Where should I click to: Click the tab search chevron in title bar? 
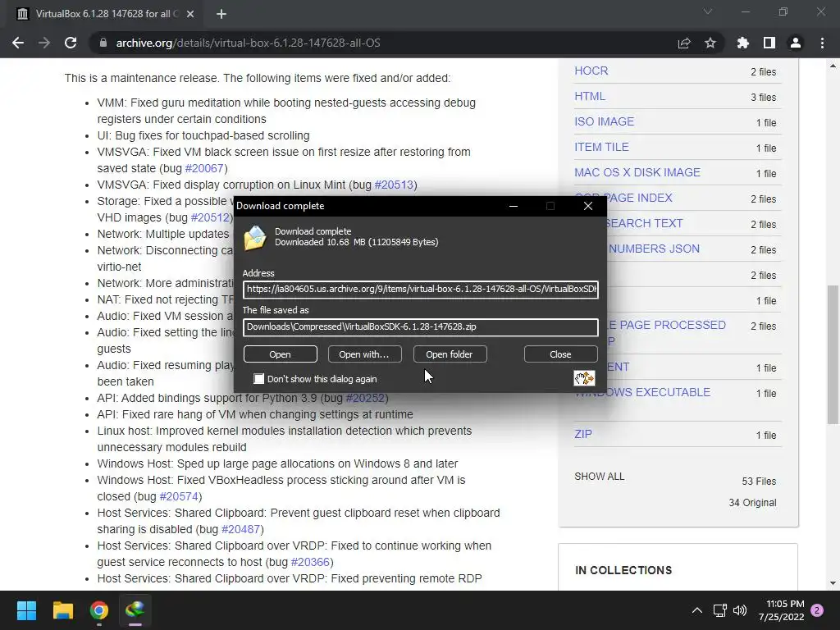click(708, 11)
